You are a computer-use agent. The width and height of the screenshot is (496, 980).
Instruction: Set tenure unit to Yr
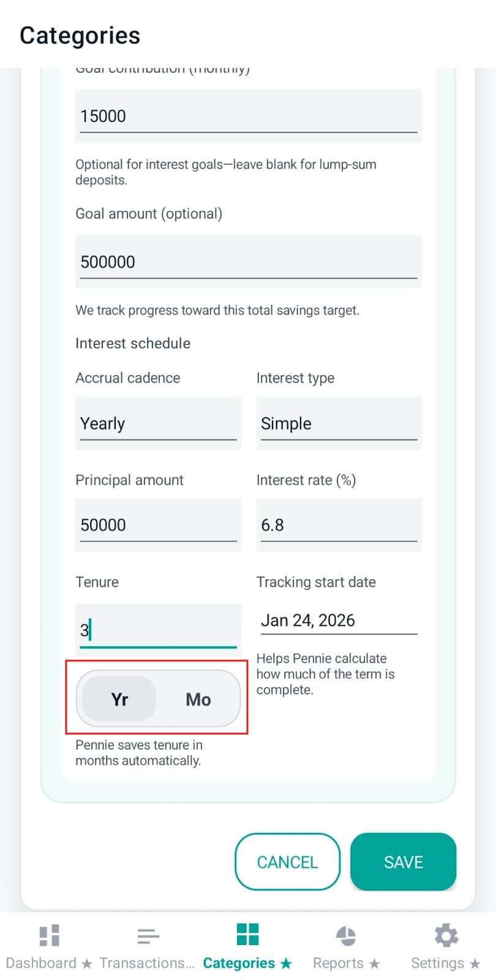coord(119,699)
